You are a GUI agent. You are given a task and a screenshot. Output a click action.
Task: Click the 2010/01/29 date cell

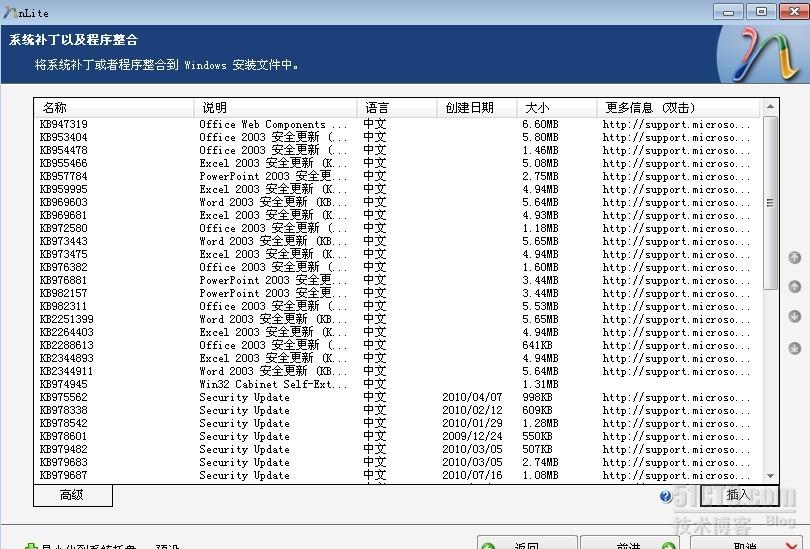coord(472,423)
